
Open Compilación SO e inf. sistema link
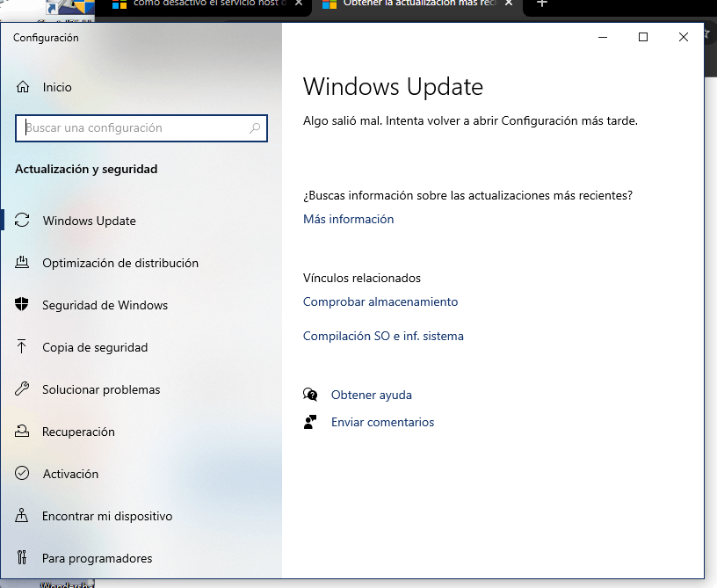coord(383,336)
